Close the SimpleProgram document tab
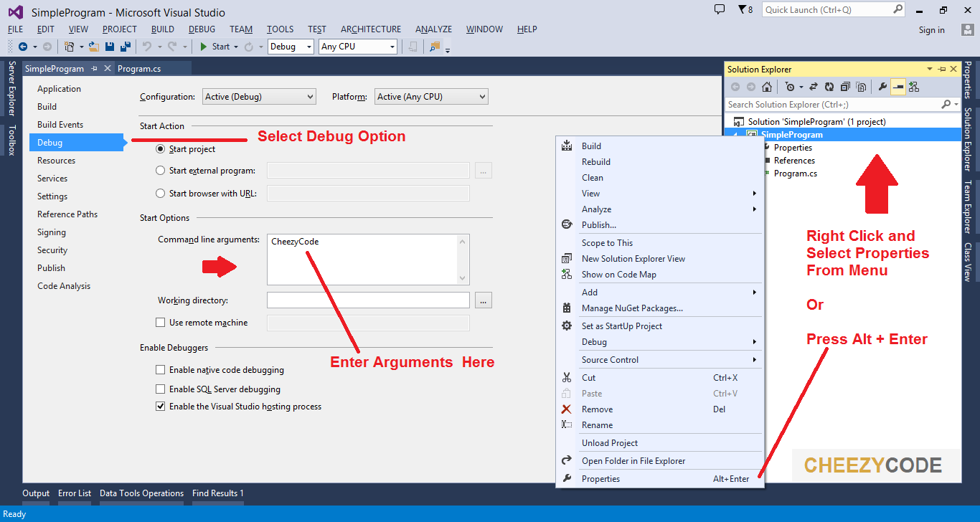This screenshot has width=980, height=522. 108,69
